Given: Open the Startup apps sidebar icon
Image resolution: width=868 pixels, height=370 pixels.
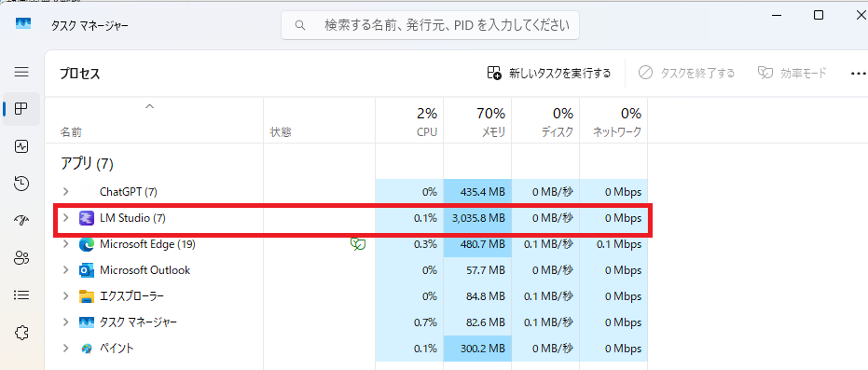Looking at the screenshot, I should (21, 221).
